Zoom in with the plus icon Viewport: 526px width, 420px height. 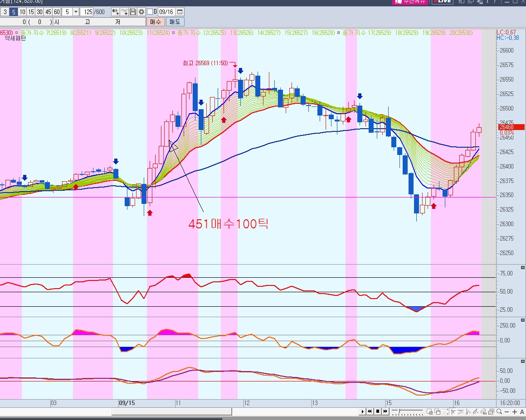point(515,412)
